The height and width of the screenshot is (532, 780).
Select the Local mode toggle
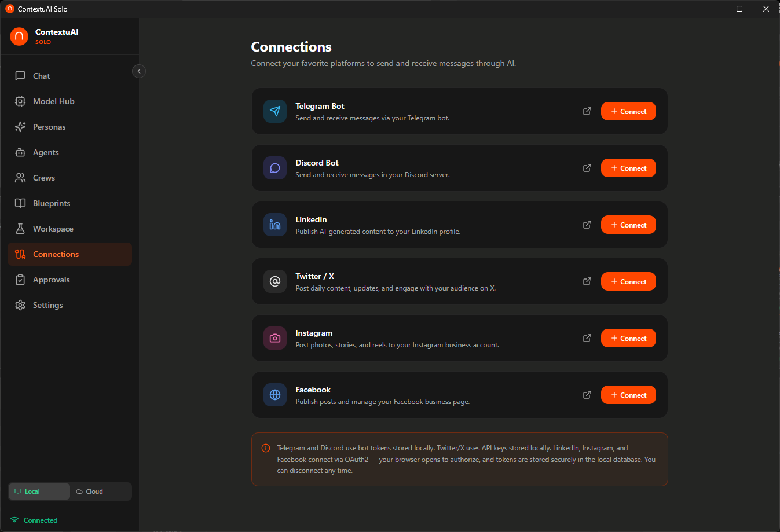(x=39, y=491)
